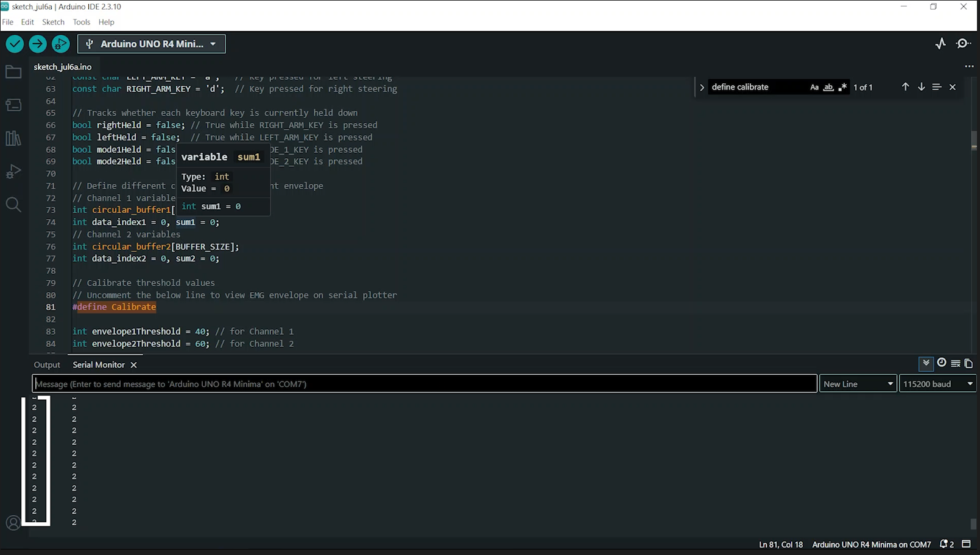Open the notifications bell in status bar
980x555 pixels.
tap(947, 544)
